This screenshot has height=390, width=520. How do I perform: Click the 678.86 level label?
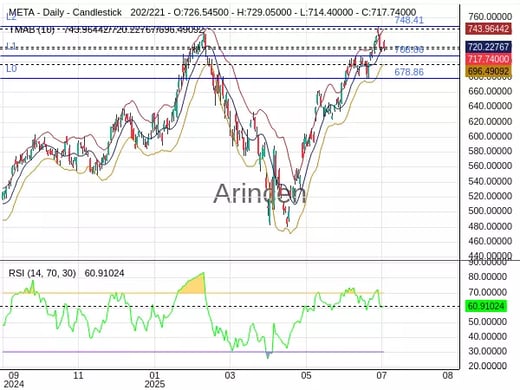pos(409,72)
